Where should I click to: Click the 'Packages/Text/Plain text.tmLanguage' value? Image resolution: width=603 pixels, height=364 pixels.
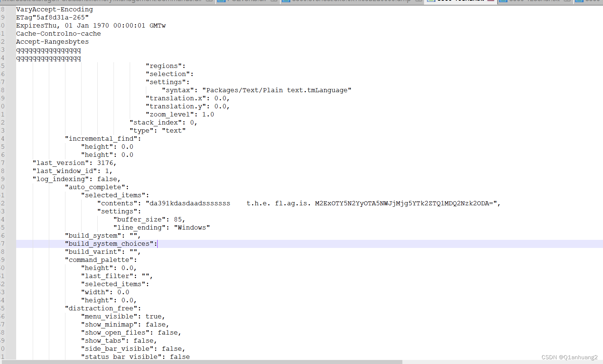click(277, 90)
